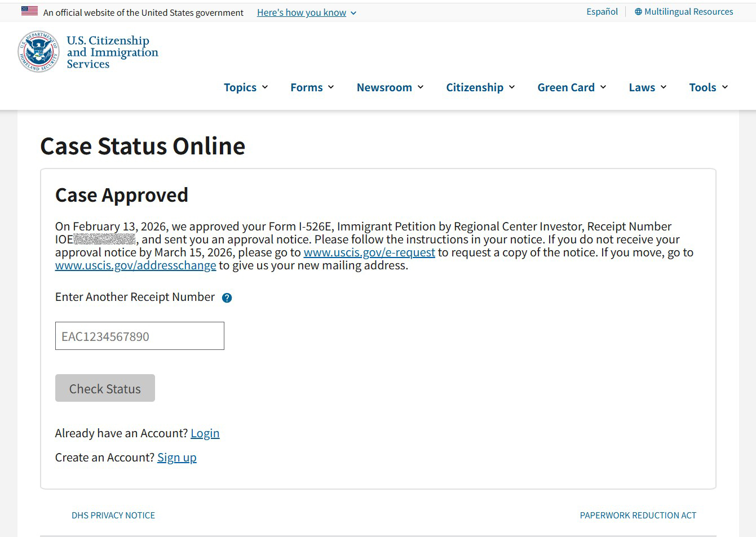The image size is (756, 537).
Task: Click the Sign up link
Action: tap(177, 458)
